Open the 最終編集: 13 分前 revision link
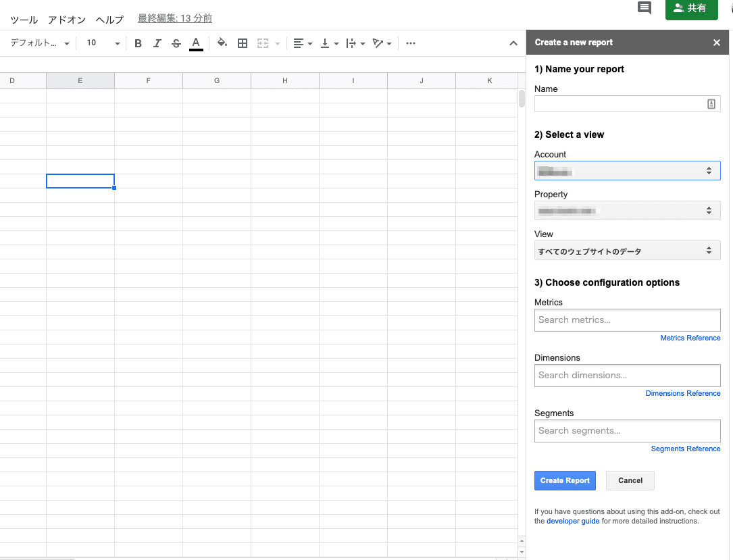Viewport: 733px width, 560px height. pos(175,18)
